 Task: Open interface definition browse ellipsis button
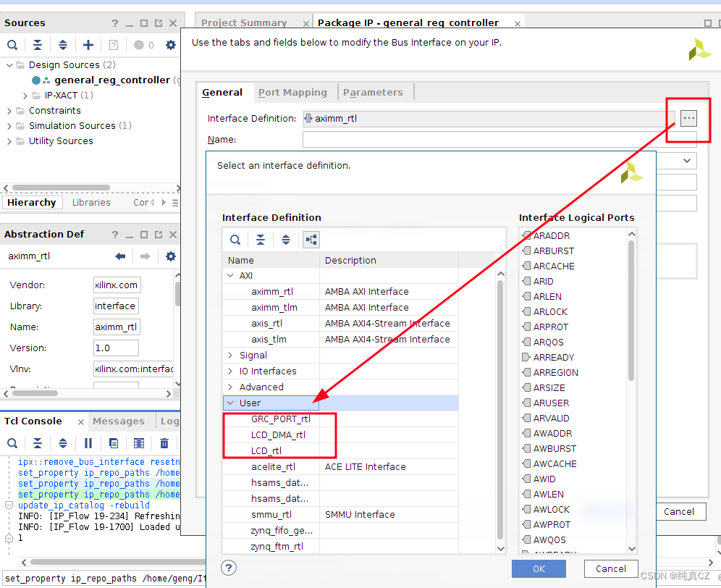[689, 118]
